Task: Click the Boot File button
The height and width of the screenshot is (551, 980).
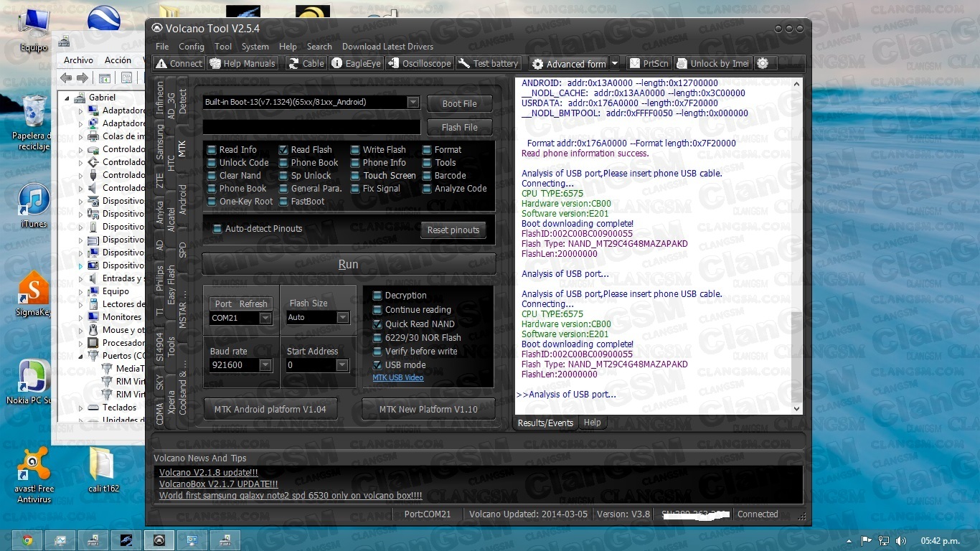Action: coord(459,103)
